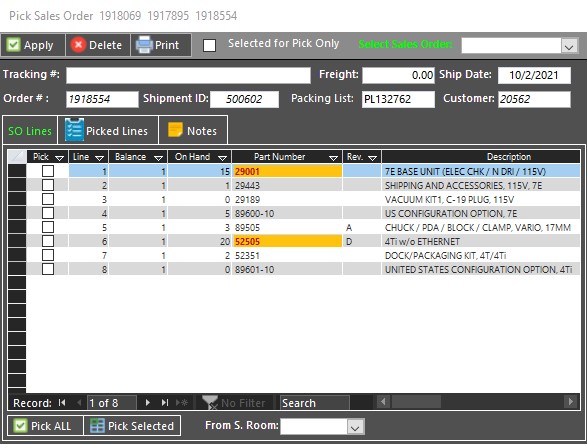Screen dimensions: 587x444
Task: Switch to the Picked Lines tab
Action: 107,131
